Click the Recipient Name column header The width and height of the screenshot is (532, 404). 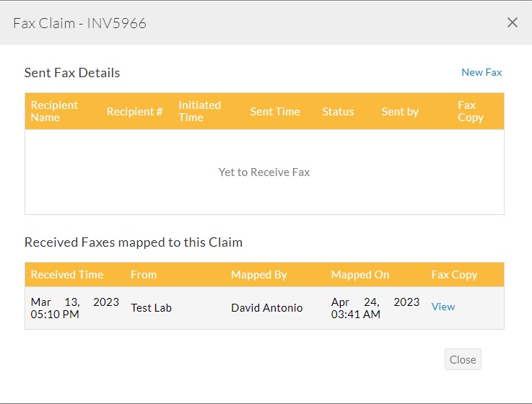coord(54,111)
